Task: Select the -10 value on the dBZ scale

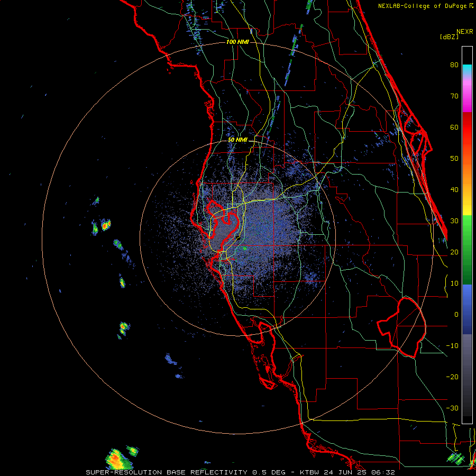Action: click(452, 346)
